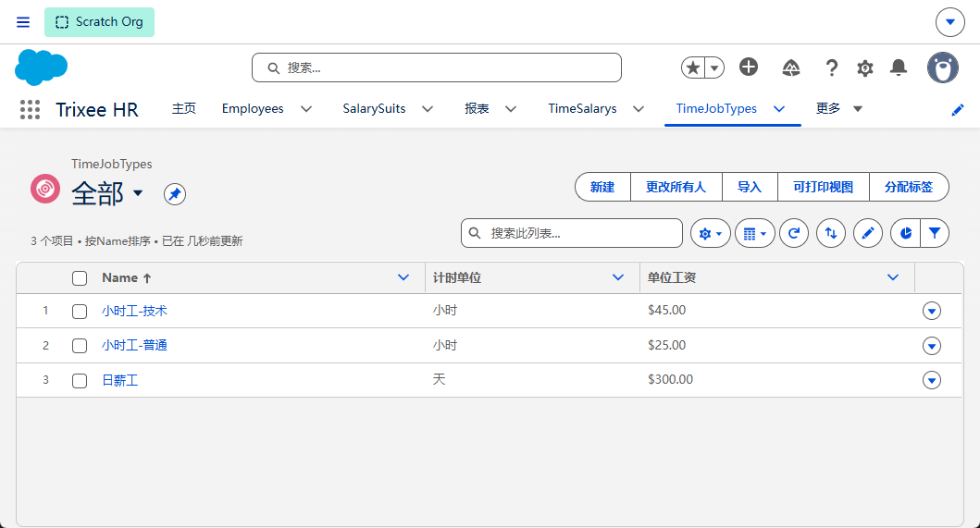Viewport: 980px width, 528px height.
Task: Open the user avatar profile menu
Action: (x=942, y=68)
